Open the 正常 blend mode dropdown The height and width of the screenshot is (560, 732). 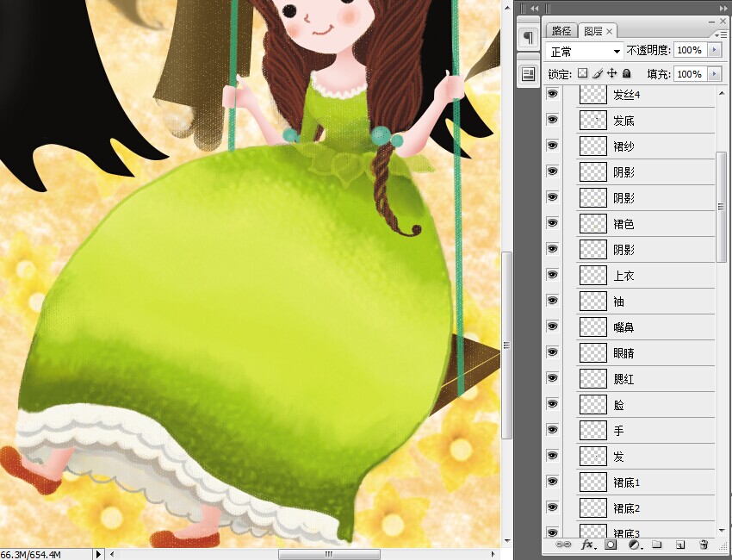[584, 51]
